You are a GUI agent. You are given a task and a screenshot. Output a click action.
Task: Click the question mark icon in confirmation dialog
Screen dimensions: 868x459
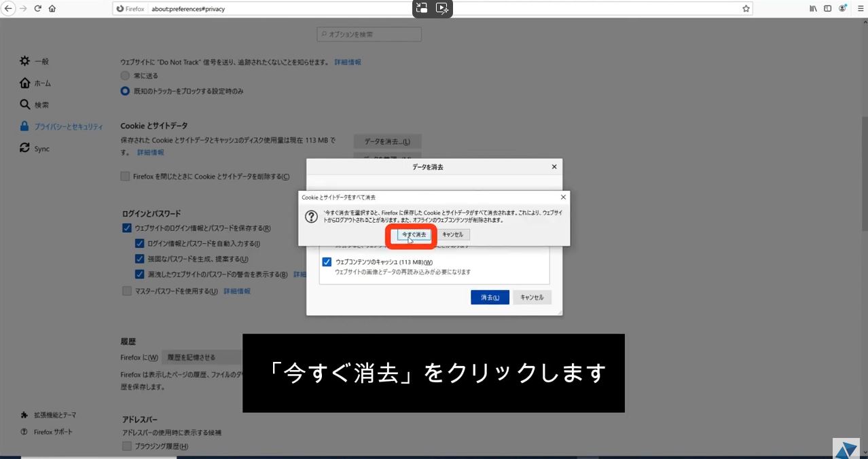(311, 217)
